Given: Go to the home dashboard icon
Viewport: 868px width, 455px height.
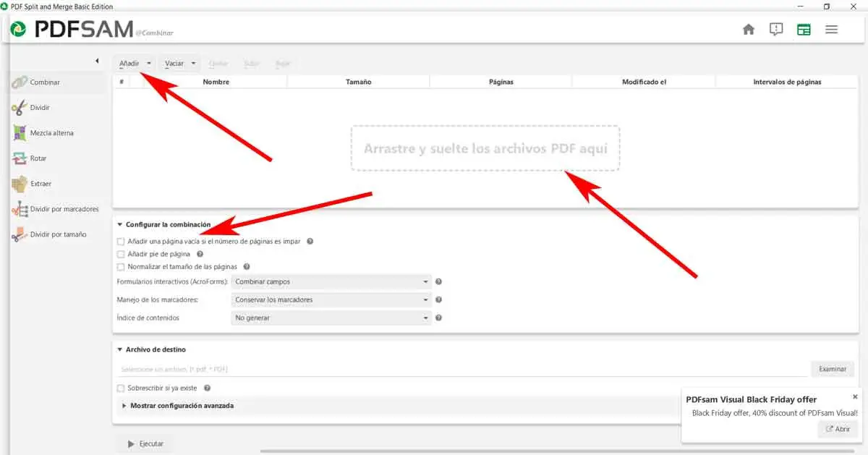Looking at the screenshot, I should (x=749, y=30).
